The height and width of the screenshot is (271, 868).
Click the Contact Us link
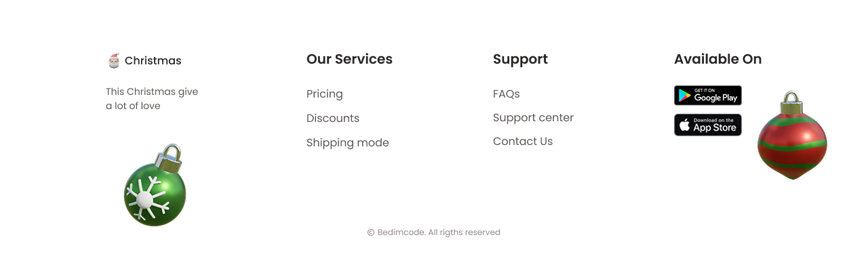point(523,142)
